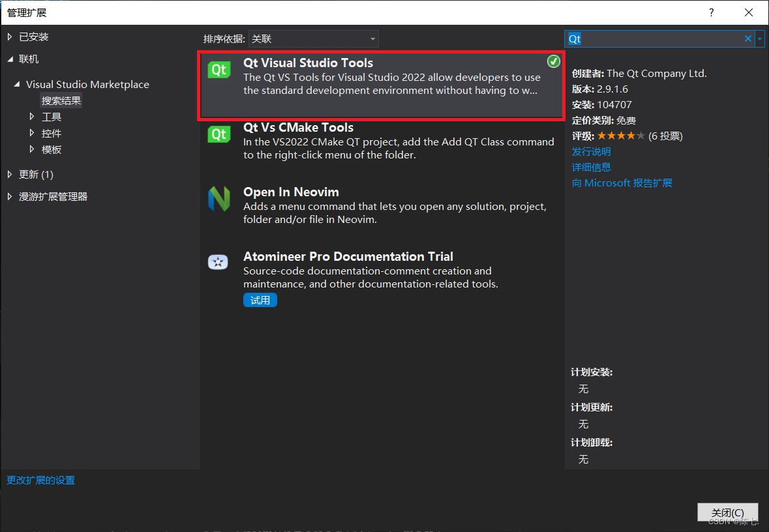
Task: Click the Qt Vs CMake Tools logo icon
Action: pyautogui.click(x=219, y=134)
